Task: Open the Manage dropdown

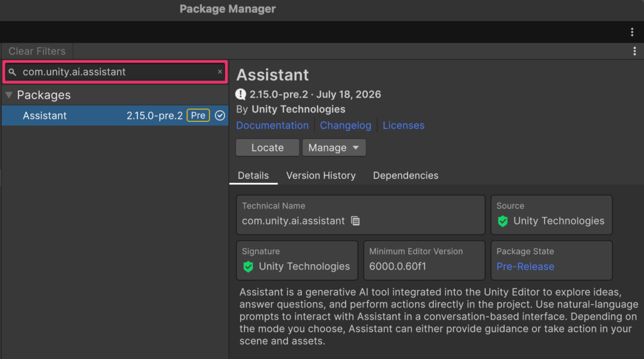Action: pyautogui.click(x=334, y=148)
